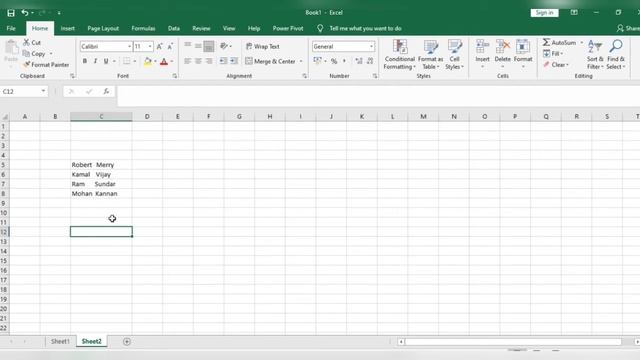The width and height of the screenshot is (640, 360).
Task: Open Cell Styles gallery
Action: (x=454, y=55)
